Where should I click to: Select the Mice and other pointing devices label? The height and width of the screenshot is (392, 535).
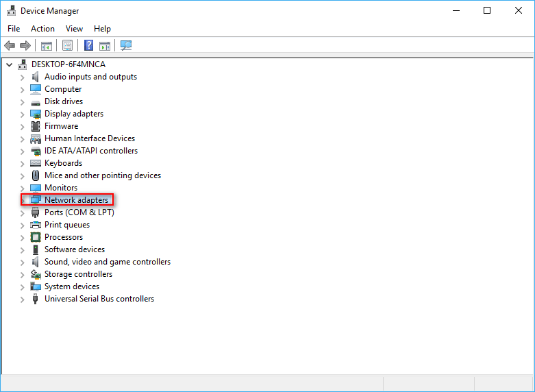click(103, 175)
